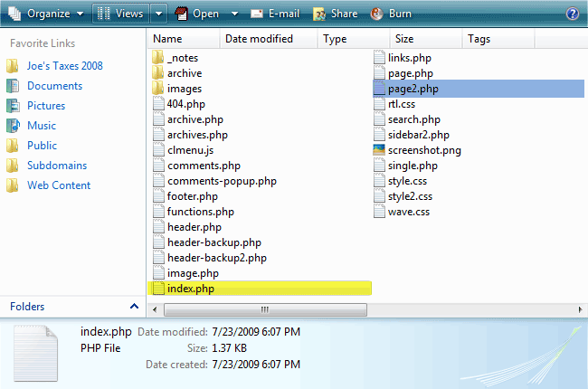Sort by the Name column header
Screen dimensions: 588x389
184,39
